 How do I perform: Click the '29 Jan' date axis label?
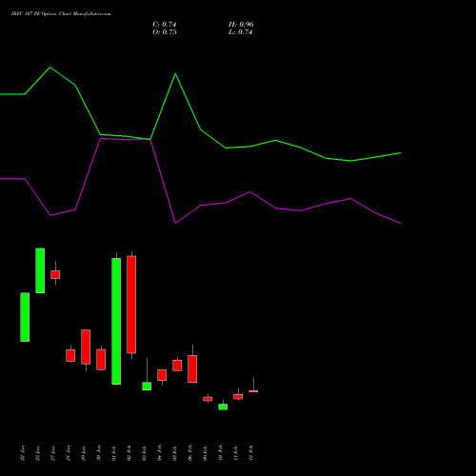point(84,453)
